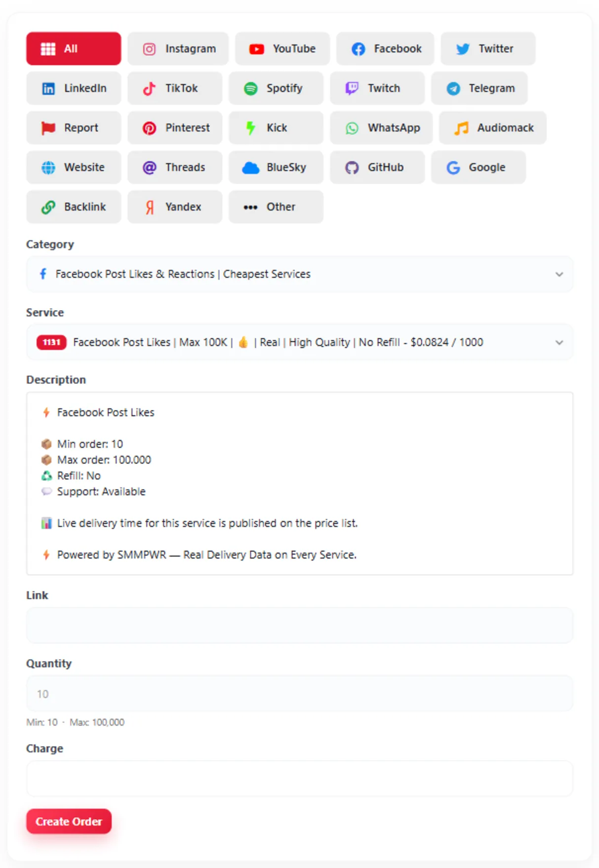Click the Yandex logo icon
The width and height of the screenshot is (599, 868).
pos(150,207)
